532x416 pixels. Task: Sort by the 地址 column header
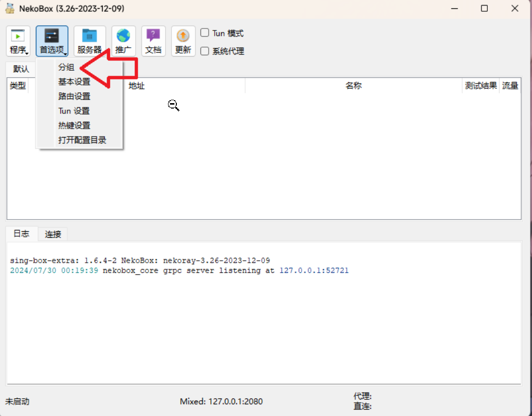click(137, 86)
